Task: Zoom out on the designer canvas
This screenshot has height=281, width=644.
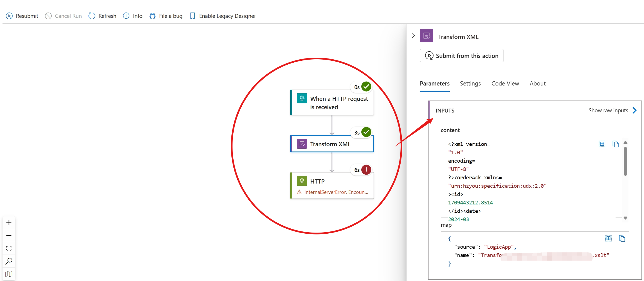Action: (9, 235)
